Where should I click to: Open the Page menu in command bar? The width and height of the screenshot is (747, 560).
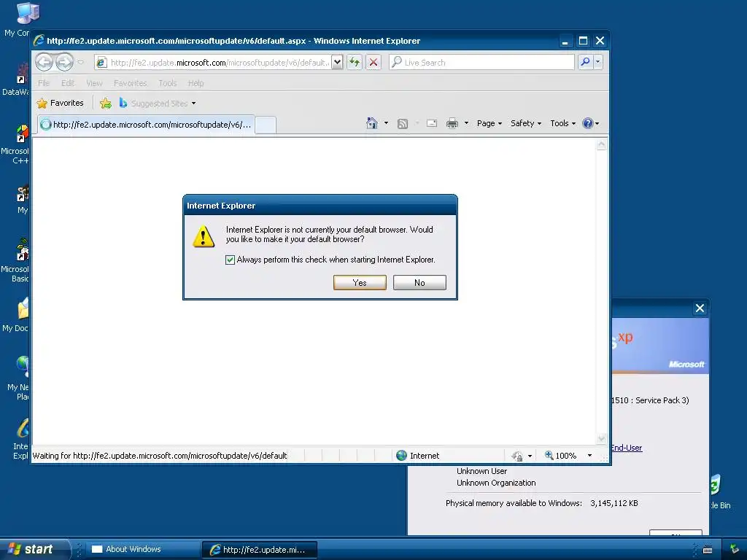tap(489, 123)
